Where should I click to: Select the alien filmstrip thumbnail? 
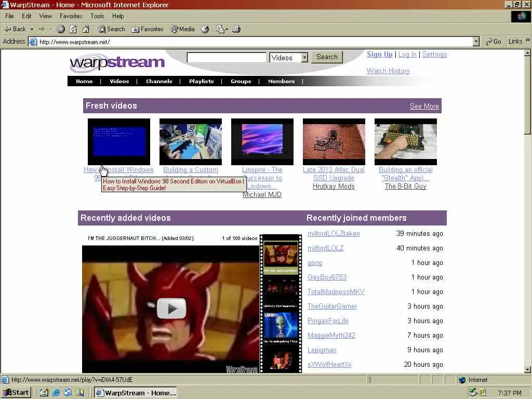click(281, 326)
